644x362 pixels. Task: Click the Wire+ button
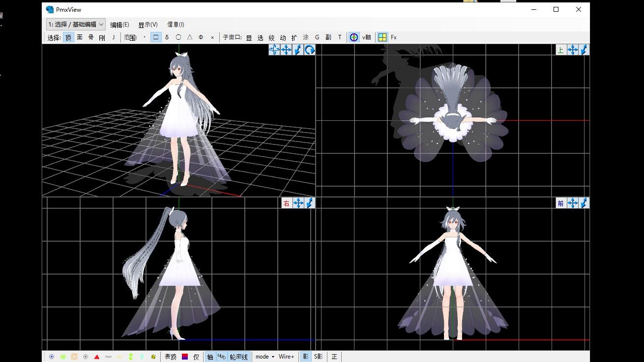pos(286,357)
